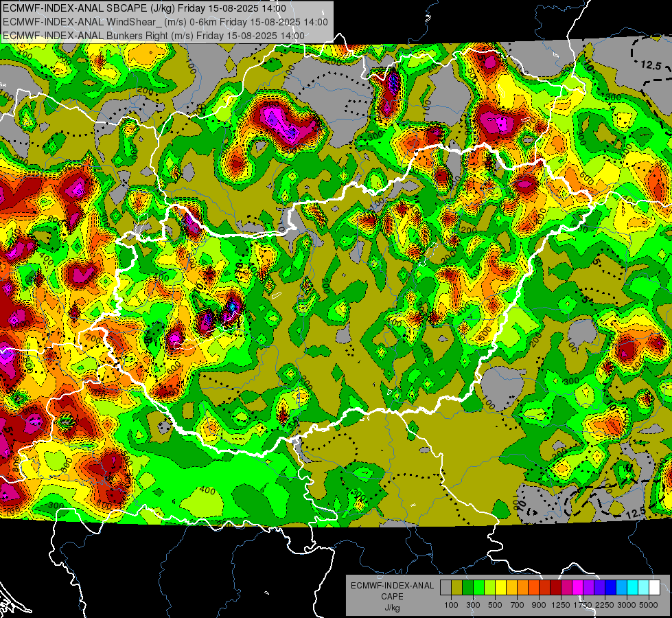Click the pure yellow legend swatch

pos(500,587)
